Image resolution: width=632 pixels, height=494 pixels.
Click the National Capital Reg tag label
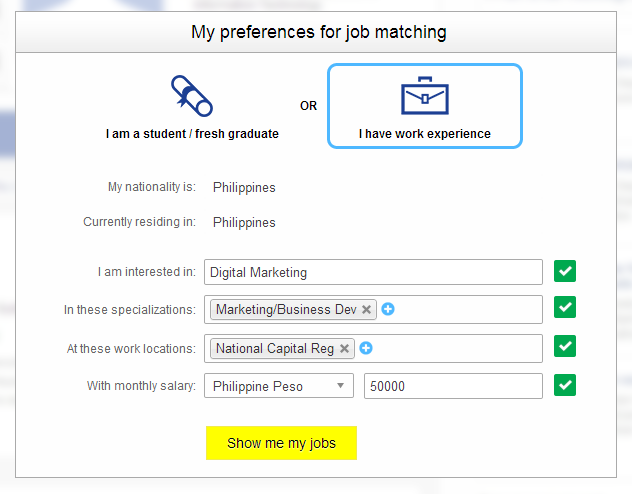[x=275, y=349]
